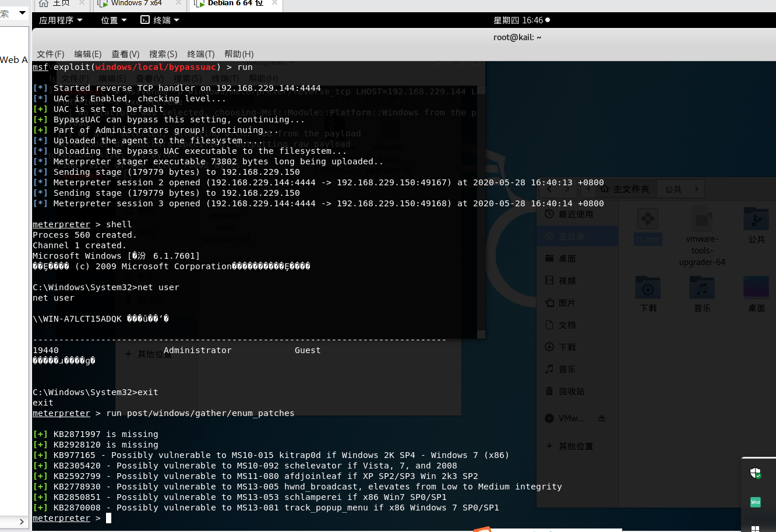
Task: Open the 桌面 folder icon in file view
Action: pyautogui.click(x=756, y=294)
